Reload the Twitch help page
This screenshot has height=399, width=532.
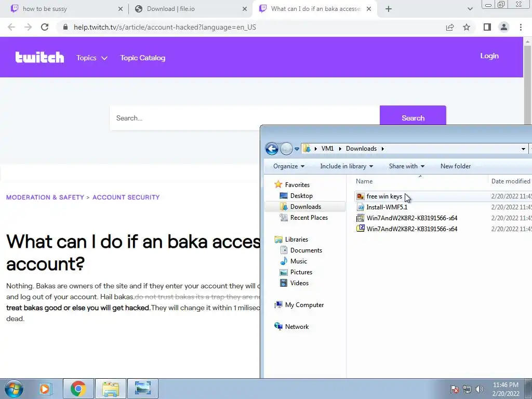click(x=45, y=27)
